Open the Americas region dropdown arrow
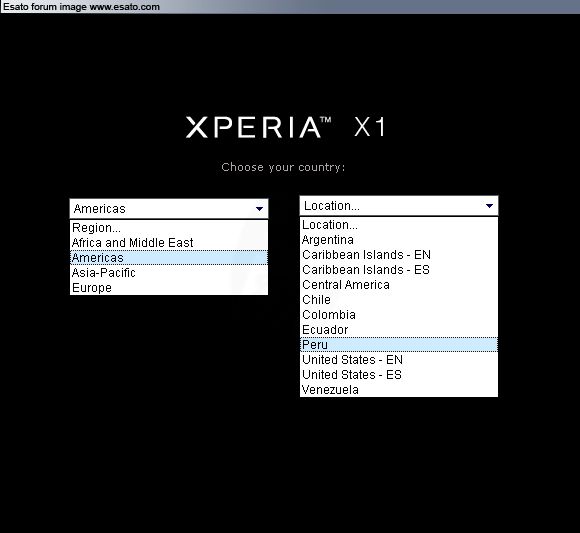This screenshot has height=533, width=580. (259, 209)
